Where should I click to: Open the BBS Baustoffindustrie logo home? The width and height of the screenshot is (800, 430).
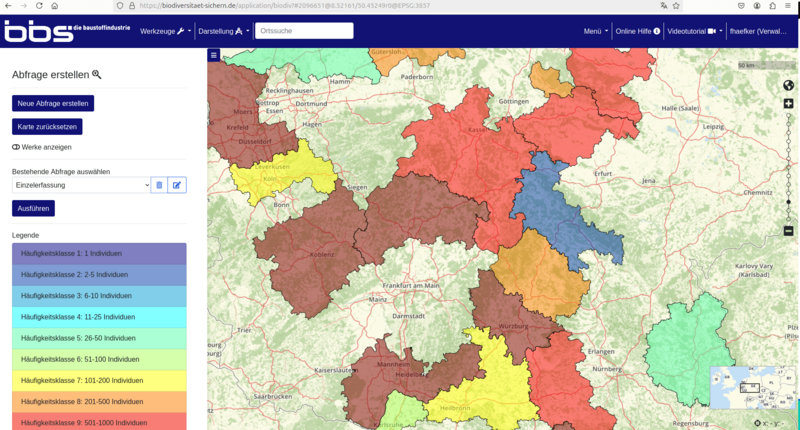tap(65, 31)
